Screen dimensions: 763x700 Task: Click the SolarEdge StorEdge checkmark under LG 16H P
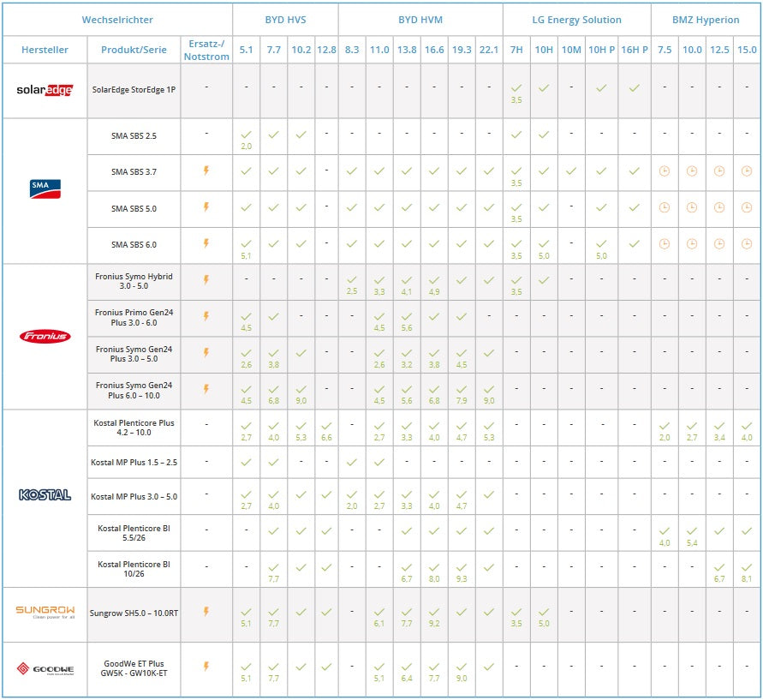point(634,87)
